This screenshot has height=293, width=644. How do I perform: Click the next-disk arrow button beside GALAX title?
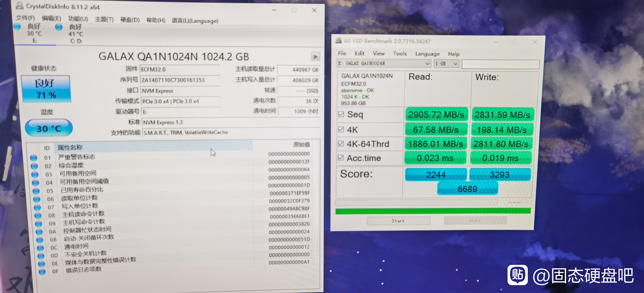click(x=316, y=57)
